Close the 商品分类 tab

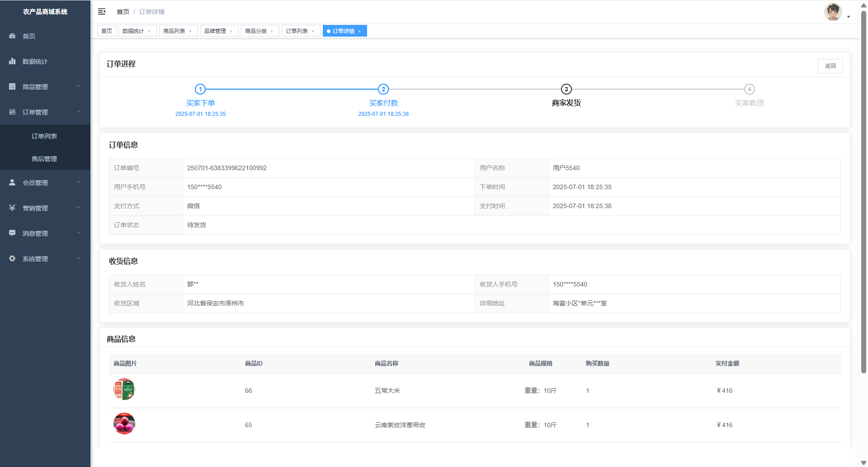click(x=272, y=31)
